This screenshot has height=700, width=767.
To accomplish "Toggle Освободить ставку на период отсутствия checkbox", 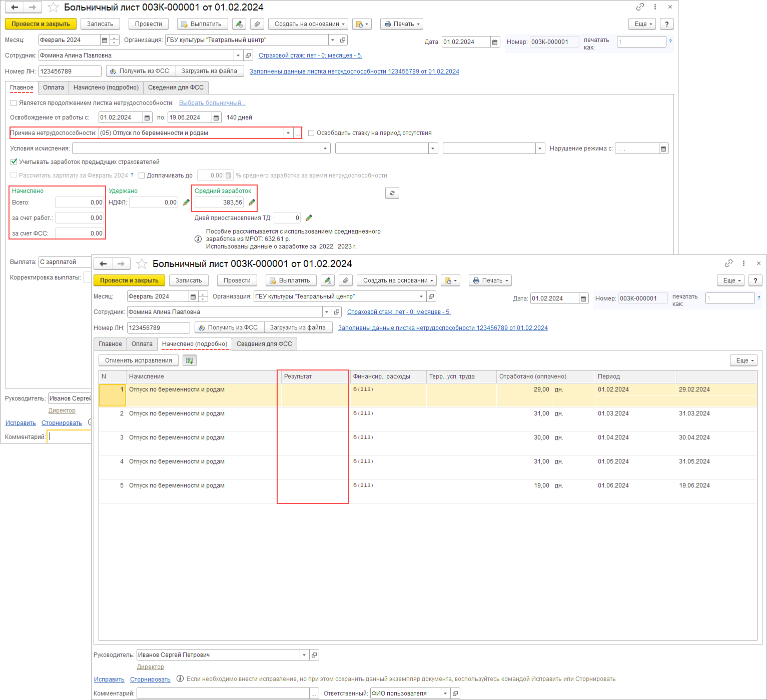I will click(x=311, y=133).
